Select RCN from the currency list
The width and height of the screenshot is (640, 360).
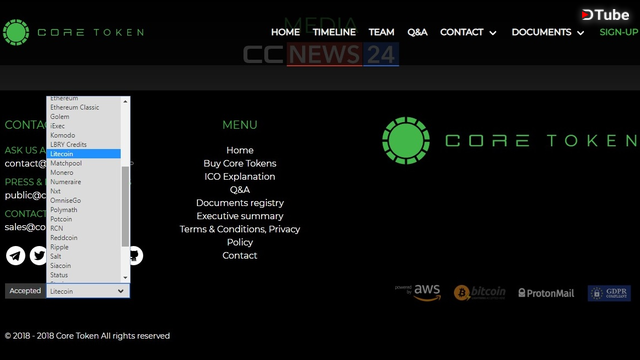click(84, 229)
